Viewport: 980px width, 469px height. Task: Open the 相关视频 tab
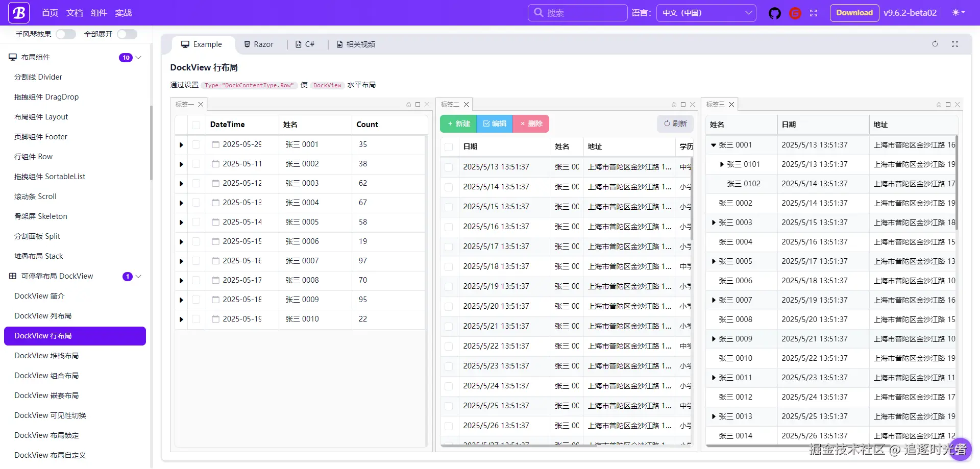(x=356, y=44)
